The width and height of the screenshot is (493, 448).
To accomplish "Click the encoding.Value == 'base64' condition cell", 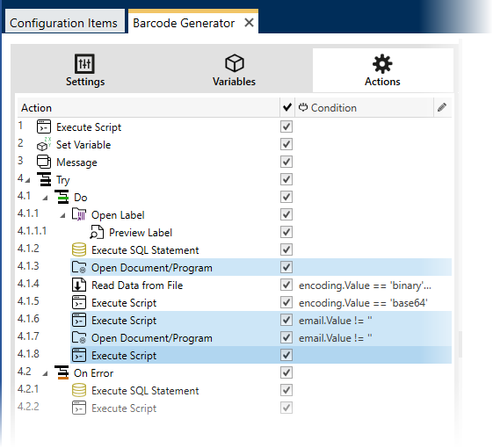I will pos(363,303).
